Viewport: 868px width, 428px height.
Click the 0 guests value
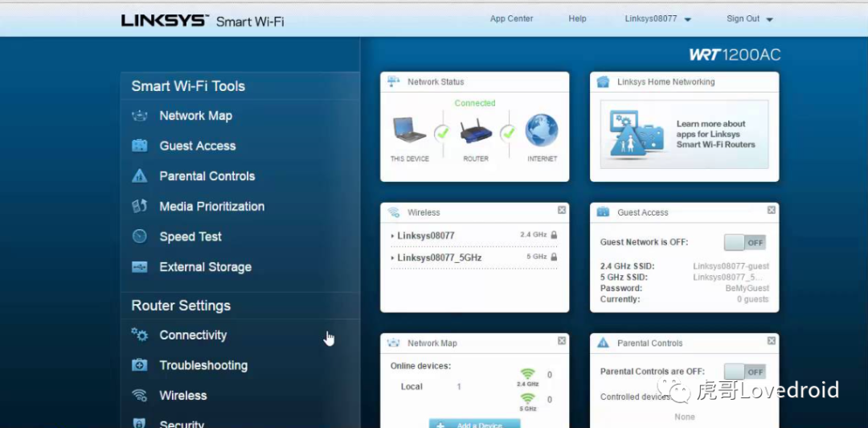pos(753,299)
